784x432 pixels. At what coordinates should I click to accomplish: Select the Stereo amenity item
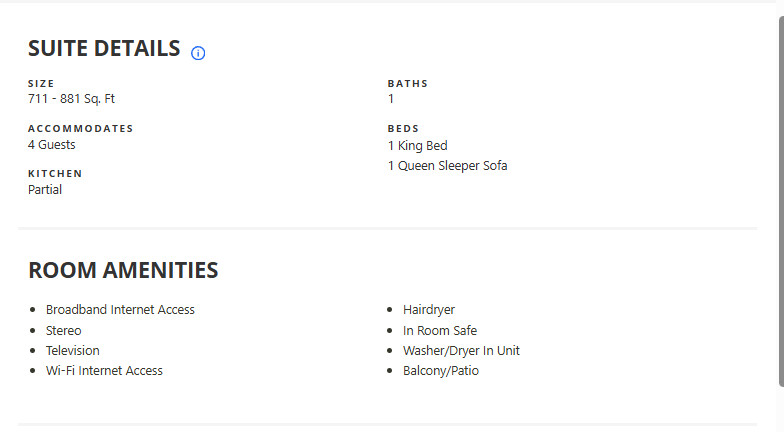click(64, 330)
